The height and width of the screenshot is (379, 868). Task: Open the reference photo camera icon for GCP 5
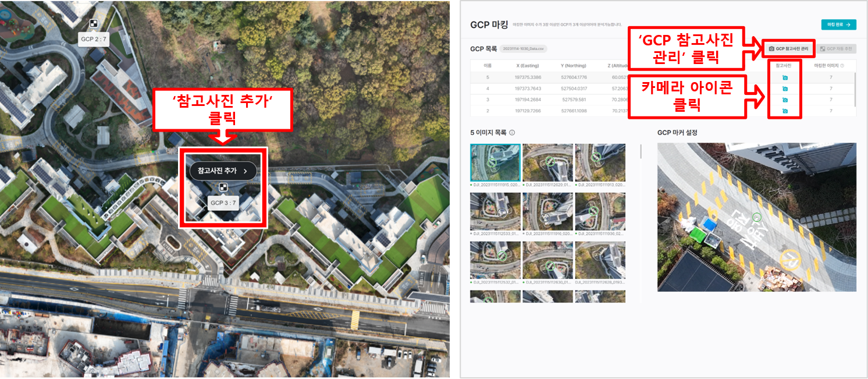[785, 78]
